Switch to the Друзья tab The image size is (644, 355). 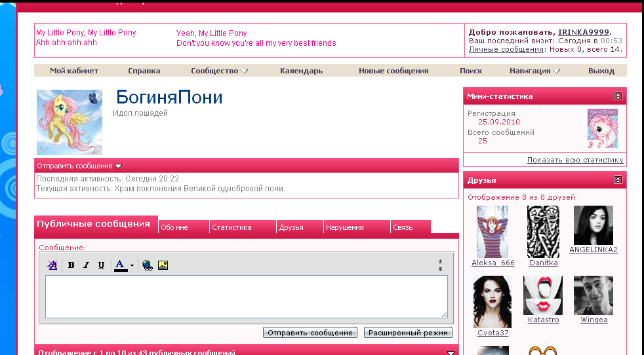[300, 227]
